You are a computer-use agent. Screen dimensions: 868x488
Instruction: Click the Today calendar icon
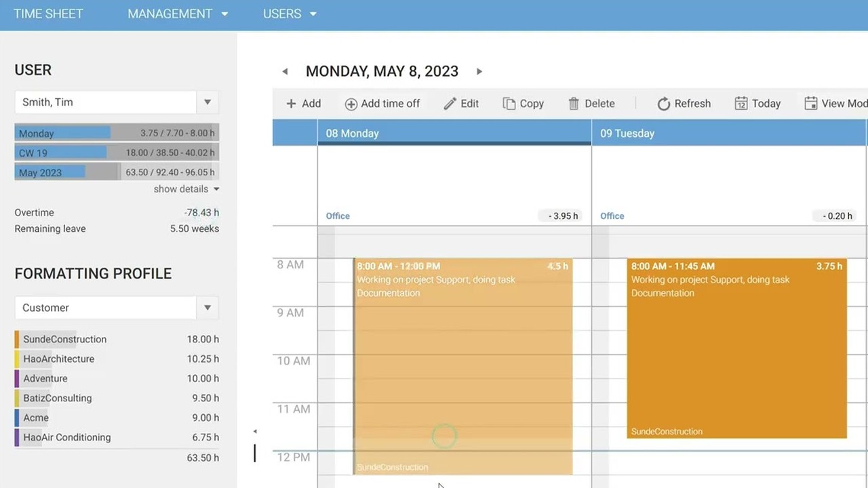tap(741, 104)
